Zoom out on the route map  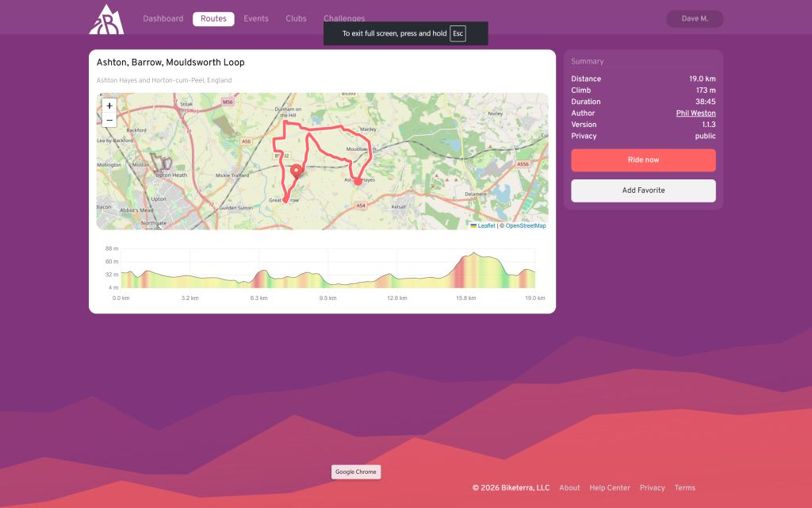[x=109, y=121]
